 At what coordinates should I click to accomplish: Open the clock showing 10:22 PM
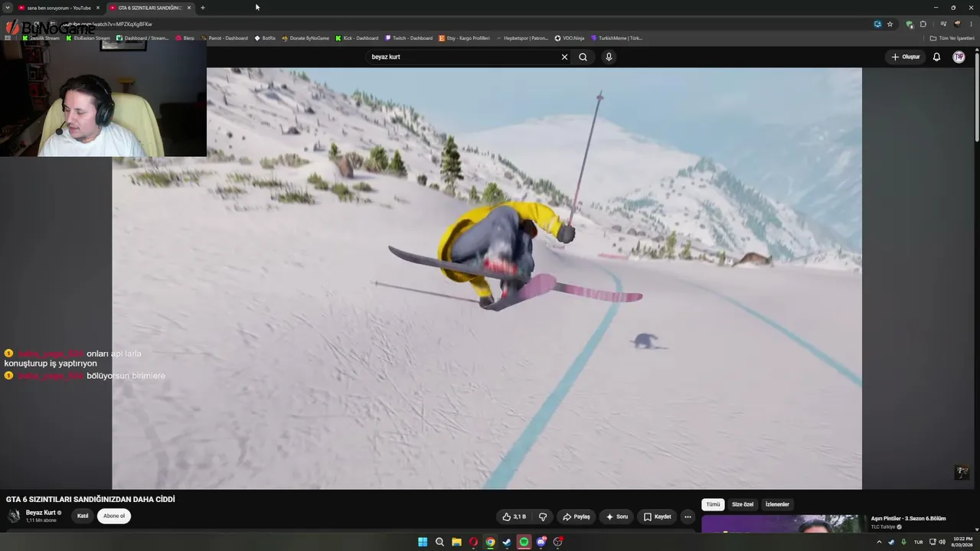point(962,542)
